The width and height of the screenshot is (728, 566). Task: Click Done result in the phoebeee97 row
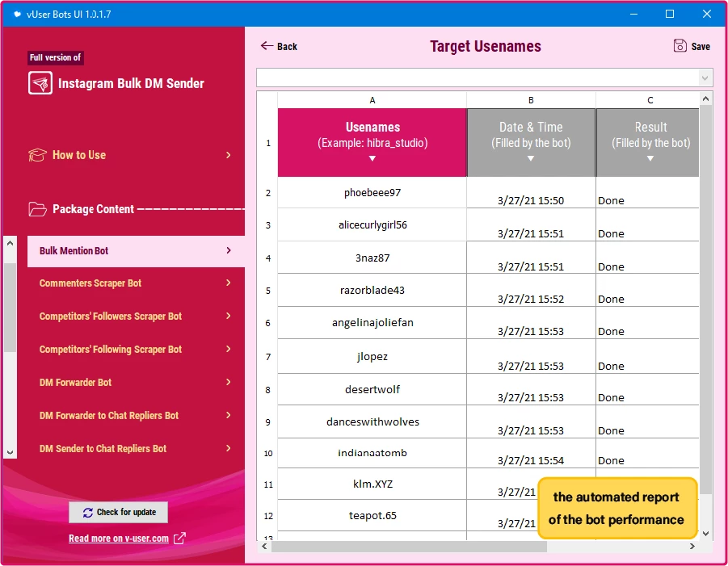[648, 193]
